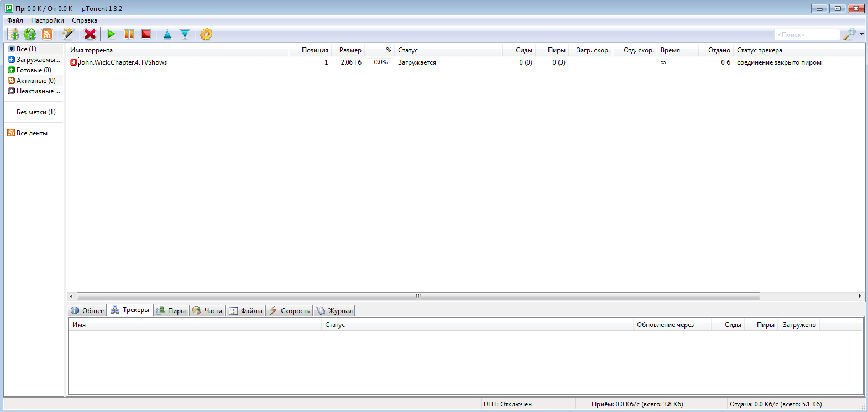Click the Move Down Queue arrow
868x412 pixels.
point(185,34)
